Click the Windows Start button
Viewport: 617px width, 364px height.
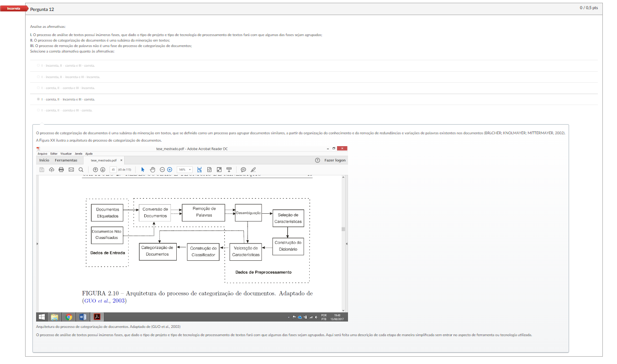(x=42, y=317)
